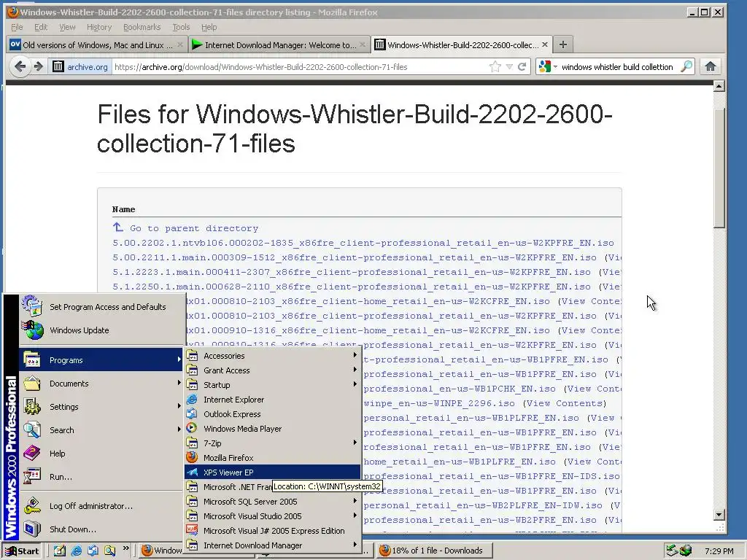Open the URL history dropdown arrow

509,66
